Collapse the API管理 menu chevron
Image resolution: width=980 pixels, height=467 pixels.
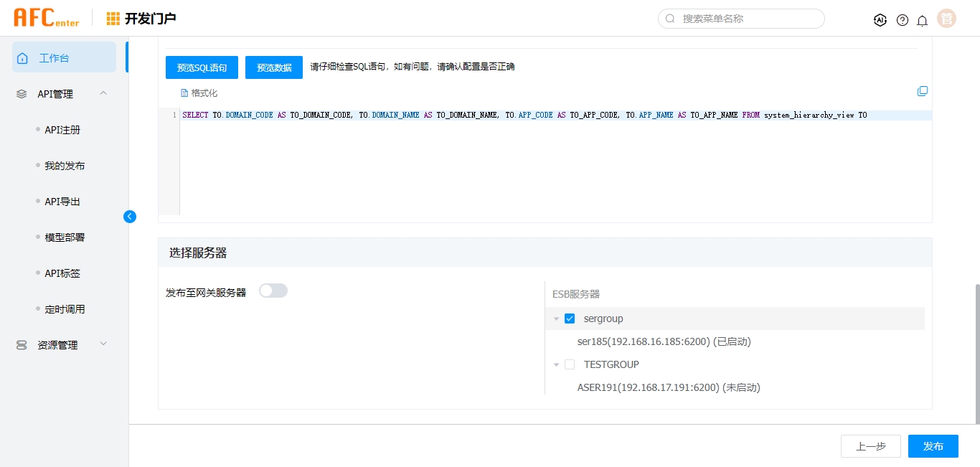tap(103, 93)
